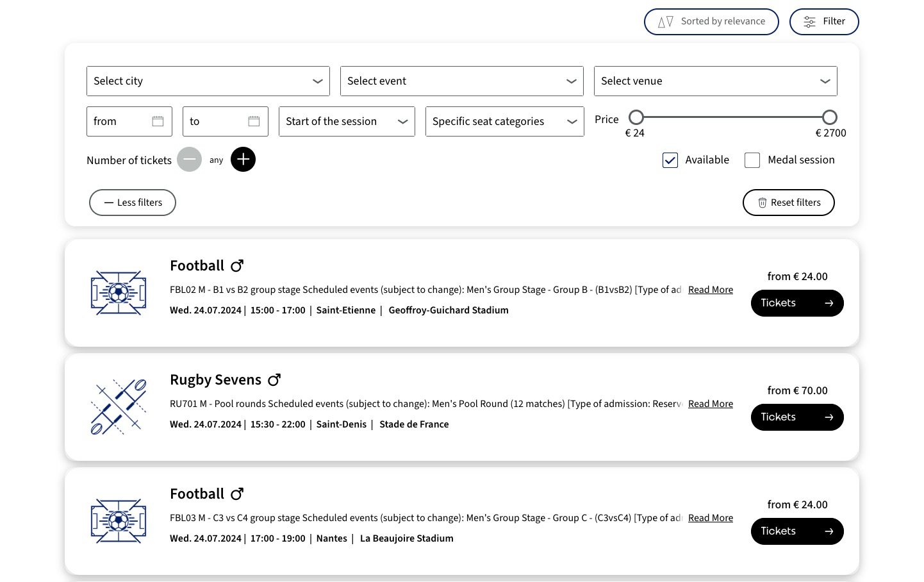Click the minus icon for ticket count
Image resolution: width=924 pixels, height=582 pixels.
[189, 160]
